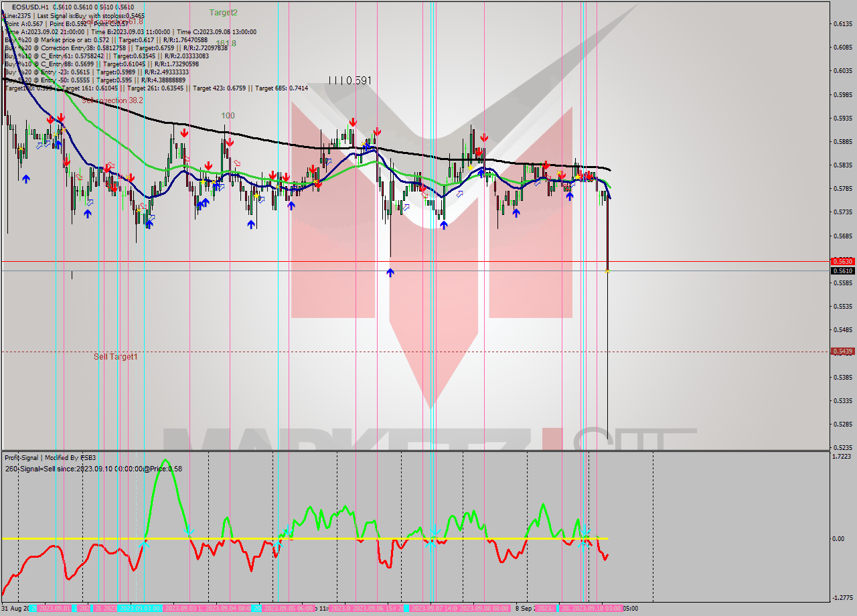Screen dimensions: 857x616
Task: Click the green 'Target2' label
Action: coord(223,12)
